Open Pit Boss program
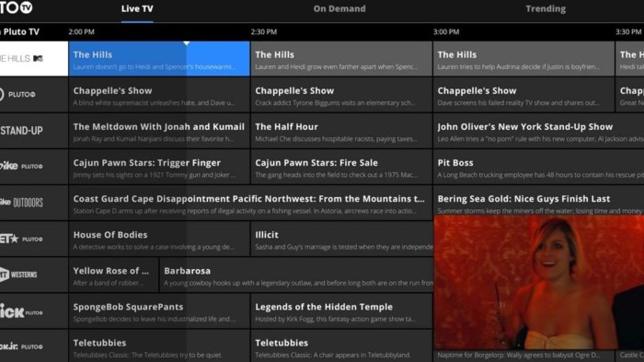 pyautogui.click(x=538, y=167)
